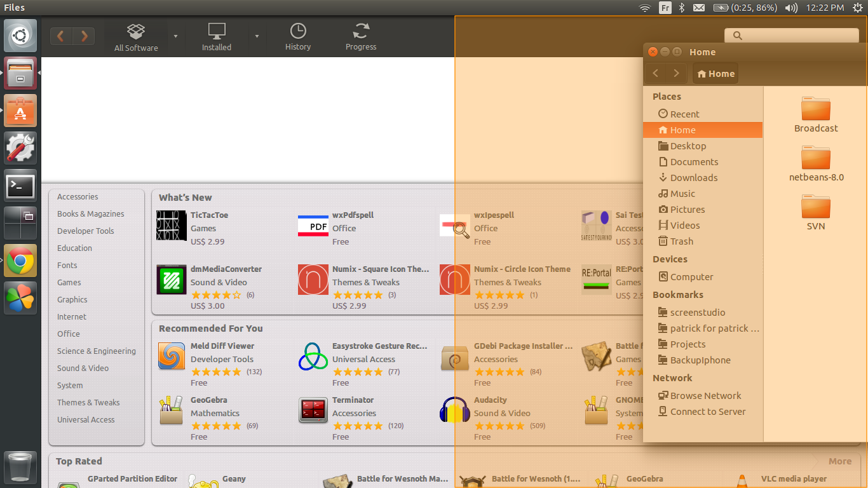Open the Progress view
The width and height of the screenshot is (868, 488).
coord(361,37)
